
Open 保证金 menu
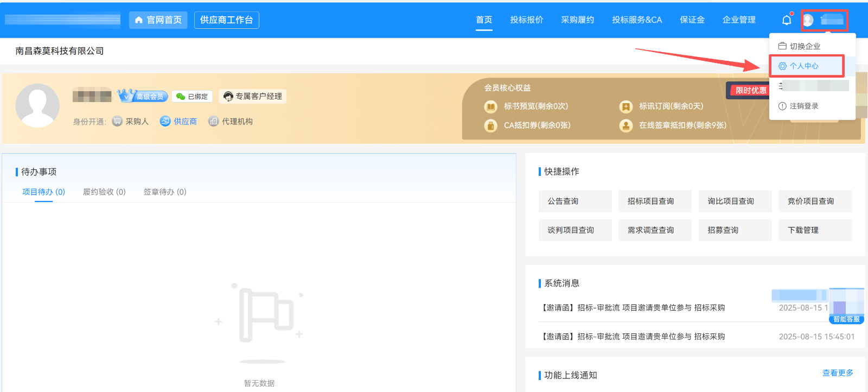[692, 20]
